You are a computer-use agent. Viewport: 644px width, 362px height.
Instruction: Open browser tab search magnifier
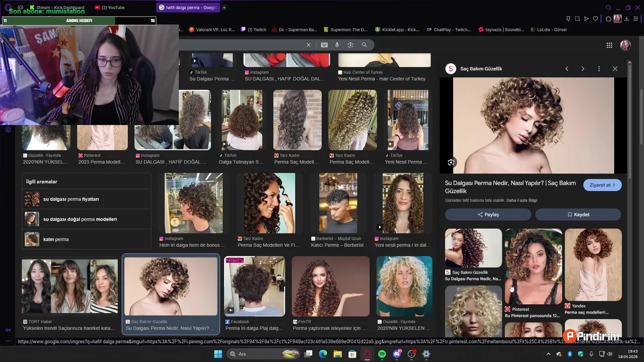tap(608, 8)
